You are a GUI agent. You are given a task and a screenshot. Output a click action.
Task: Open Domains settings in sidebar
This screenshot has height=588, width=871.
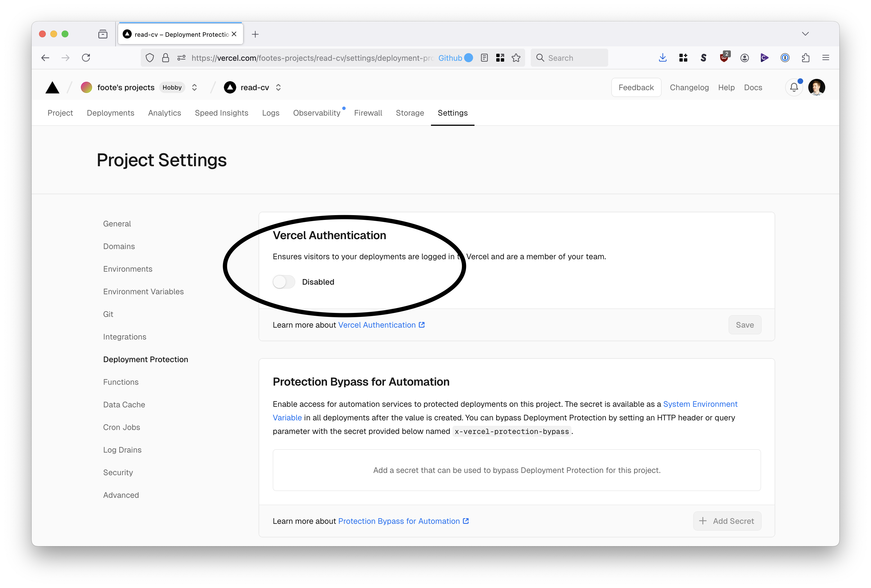[x=119, y=247]
